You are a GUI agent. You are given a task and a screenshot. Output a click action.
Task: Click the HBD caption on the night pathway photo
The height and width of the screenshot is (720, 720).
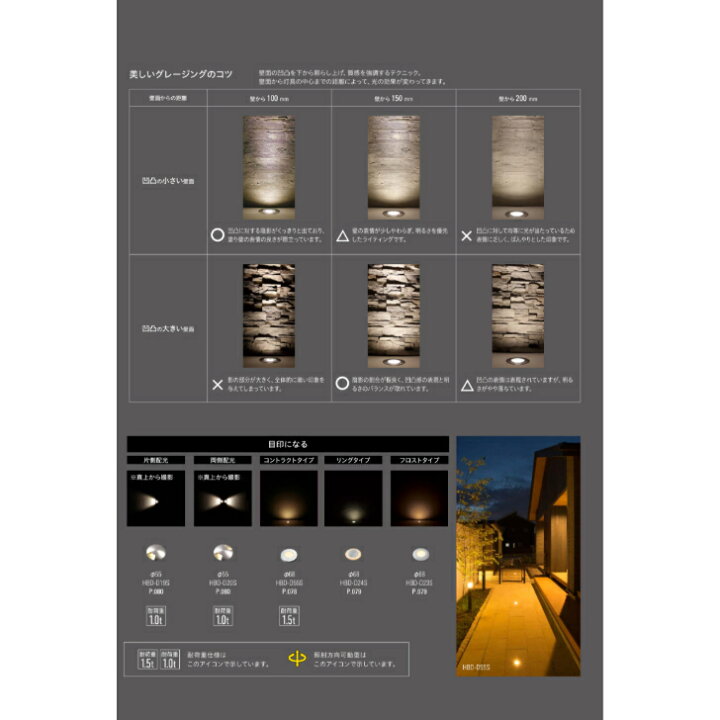476,667
